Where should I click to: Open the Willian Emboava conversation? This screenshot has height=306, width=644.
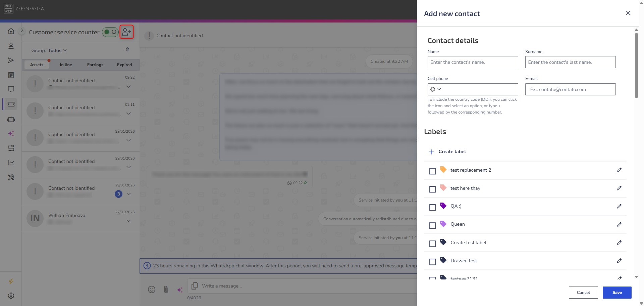(80, 218)
